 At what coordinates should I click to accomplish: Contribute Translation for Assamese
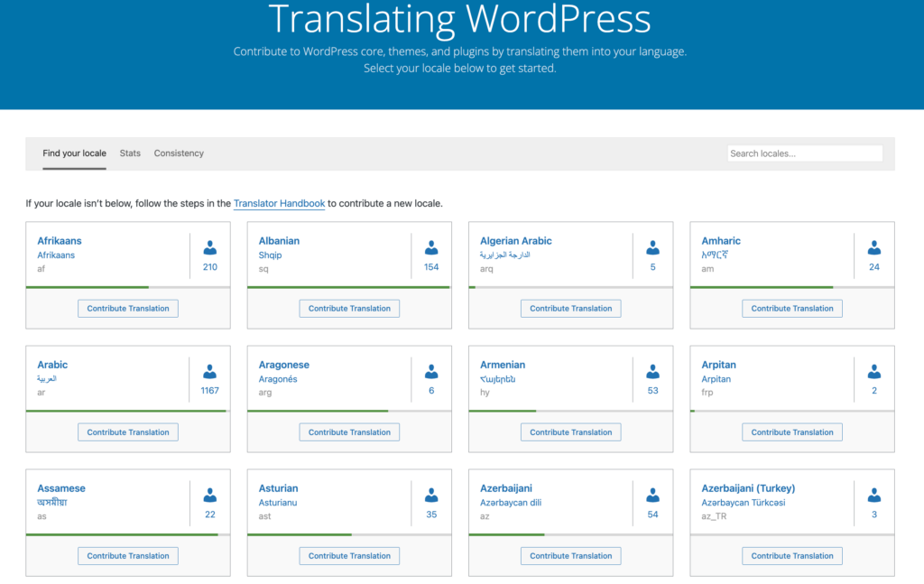(128, 556)
